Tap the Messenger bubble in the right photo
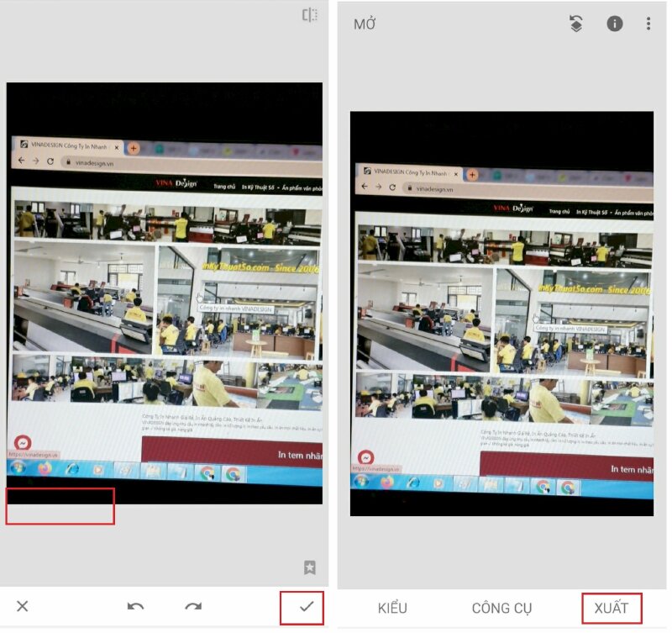 364,456
